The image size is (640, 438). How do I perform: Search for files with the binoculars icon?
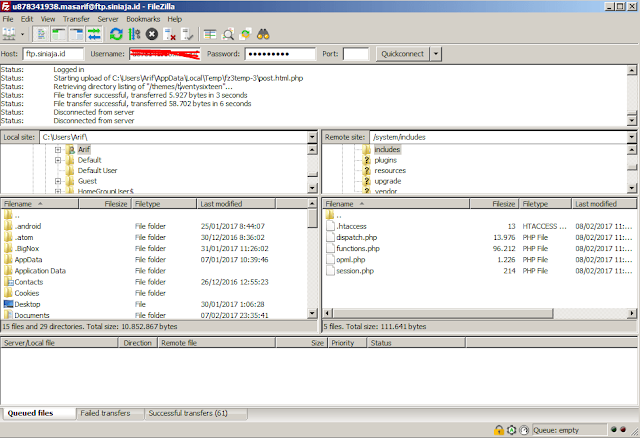coord(263,34)
